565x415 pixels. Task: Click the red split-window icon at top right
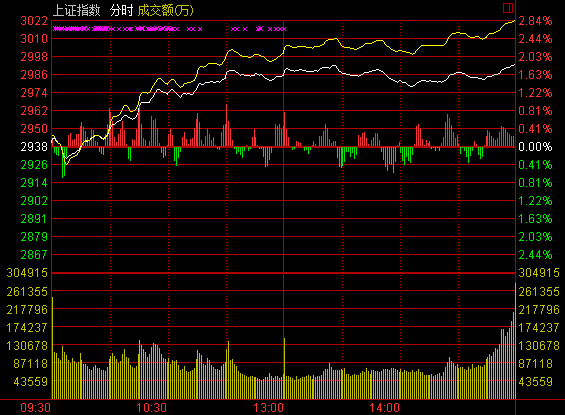click(508, 8)
